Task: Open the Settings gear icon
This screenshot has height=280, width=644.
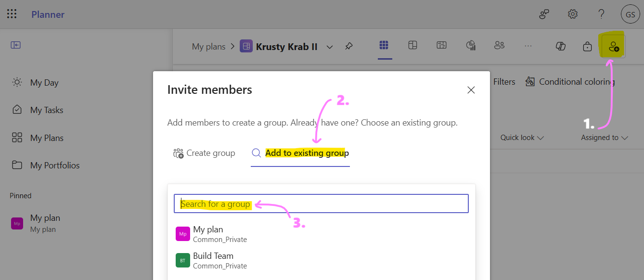Action: [573, 14]
